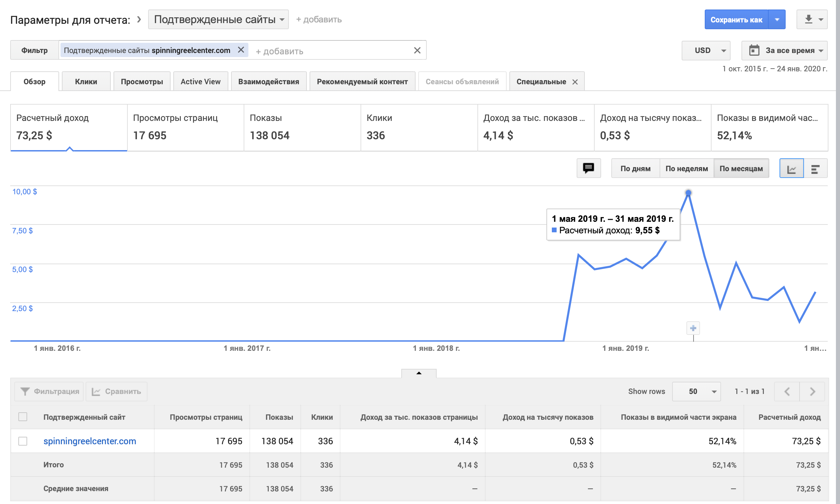Remove the spinningreelcenter.com filter chip
Screen dimensions: 840x504
(x=241, y=50)
